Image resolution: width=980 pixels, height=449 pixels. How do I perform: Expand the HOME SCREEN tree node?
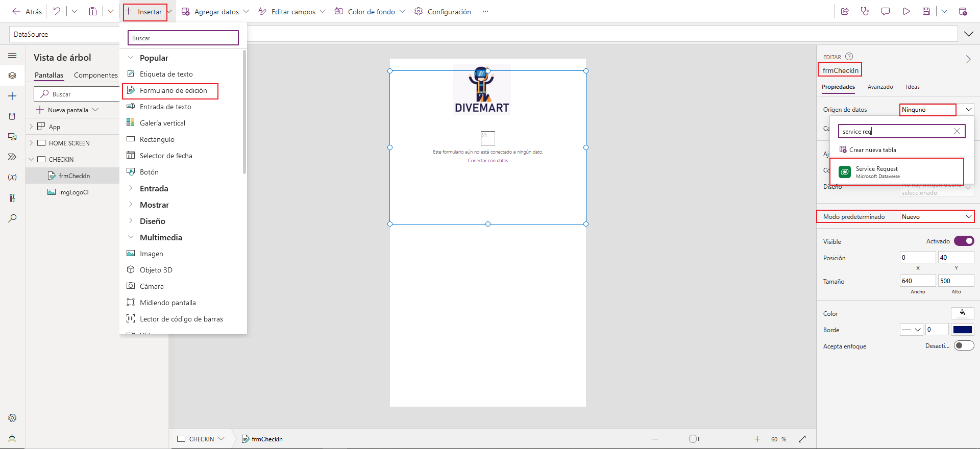[x=31, y=143]
